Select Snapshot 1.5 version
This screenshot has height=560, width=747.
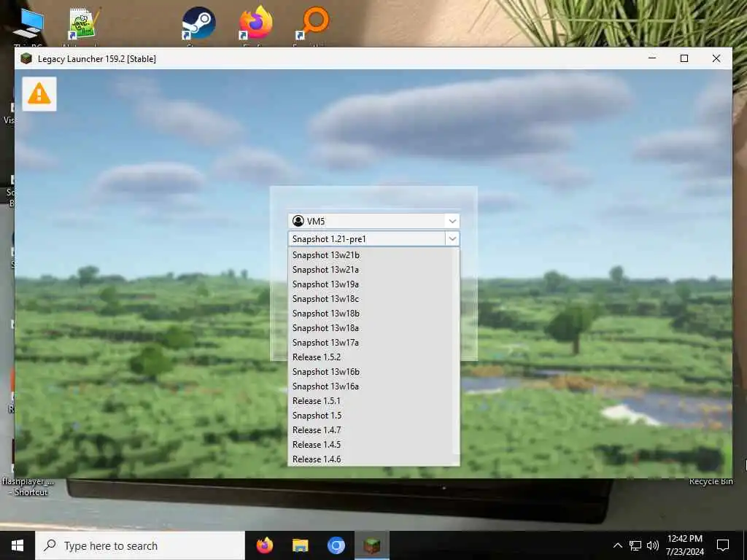point(371,416)
